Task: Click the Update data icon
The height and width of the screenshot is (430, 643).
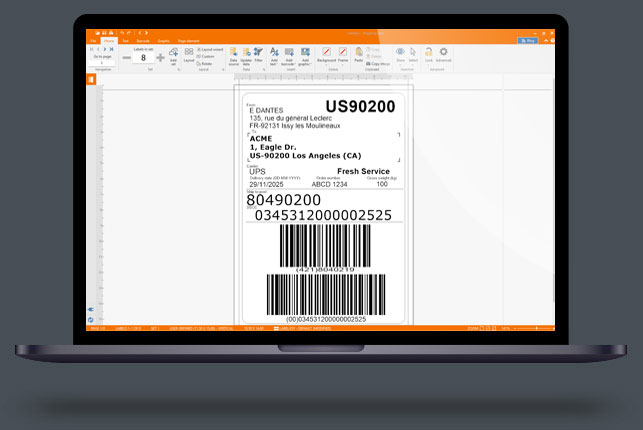Action: tap(246, 52)
